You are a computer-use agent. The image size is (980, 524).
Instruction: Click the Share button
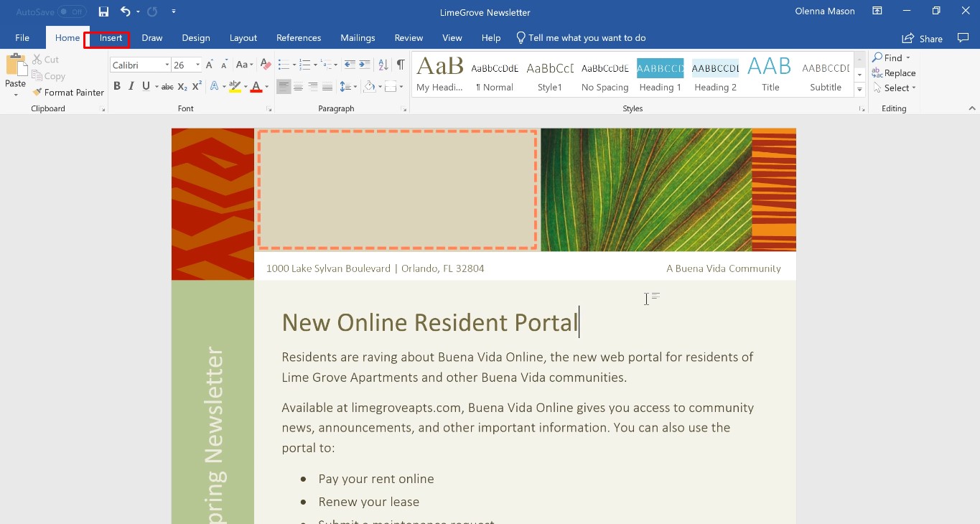click(x=923, y=38)
